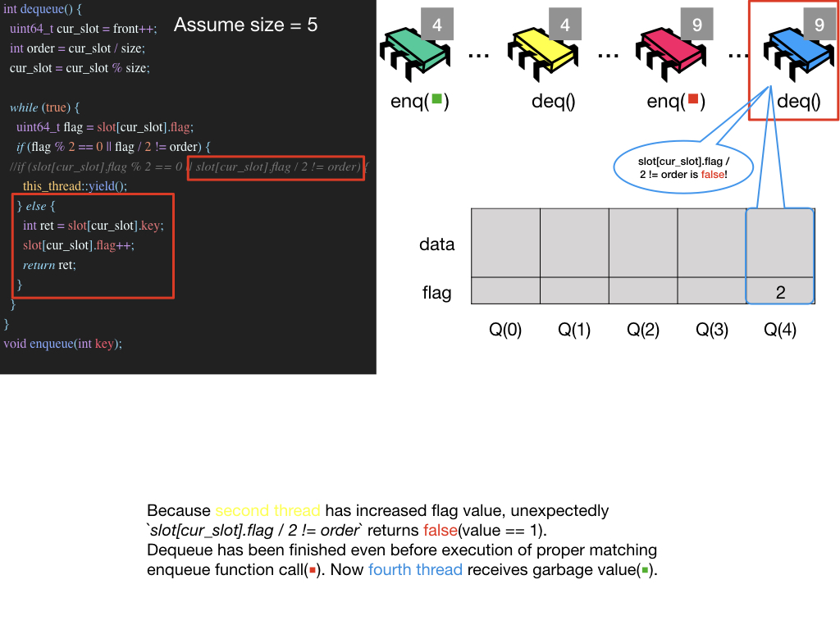
Task: Click the Q(2) flag cell
Action: tap(643, 291)
